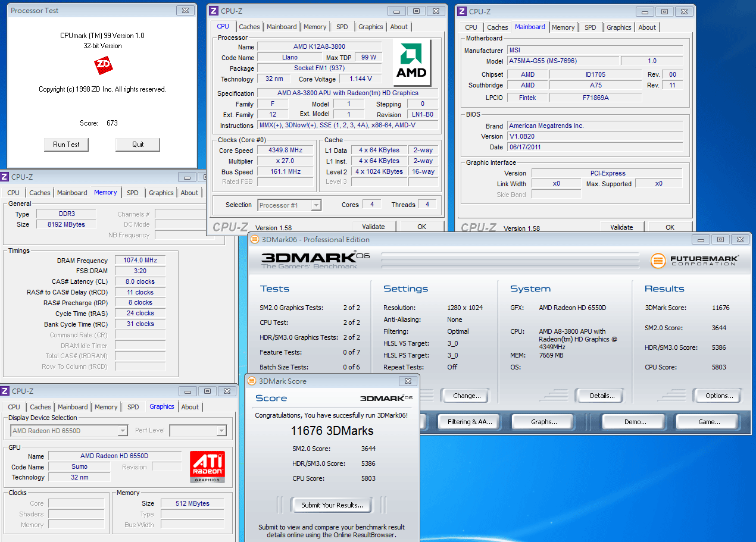Close the 3DMark Score dialog
The width and height of the screenshot is (756, 542).
(408, 381)
